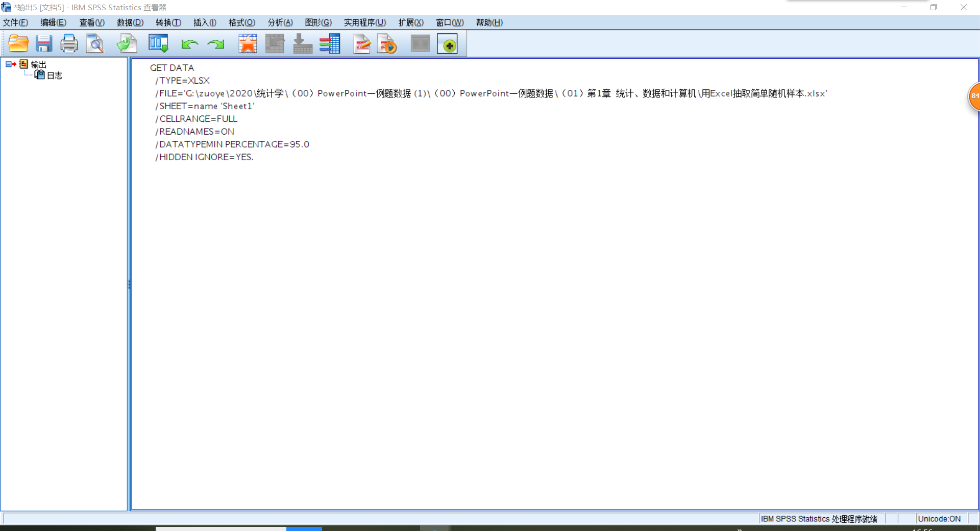980x531 pixels.
Task: Click the Open file folder icon
Action: click(x=18, y=44)
